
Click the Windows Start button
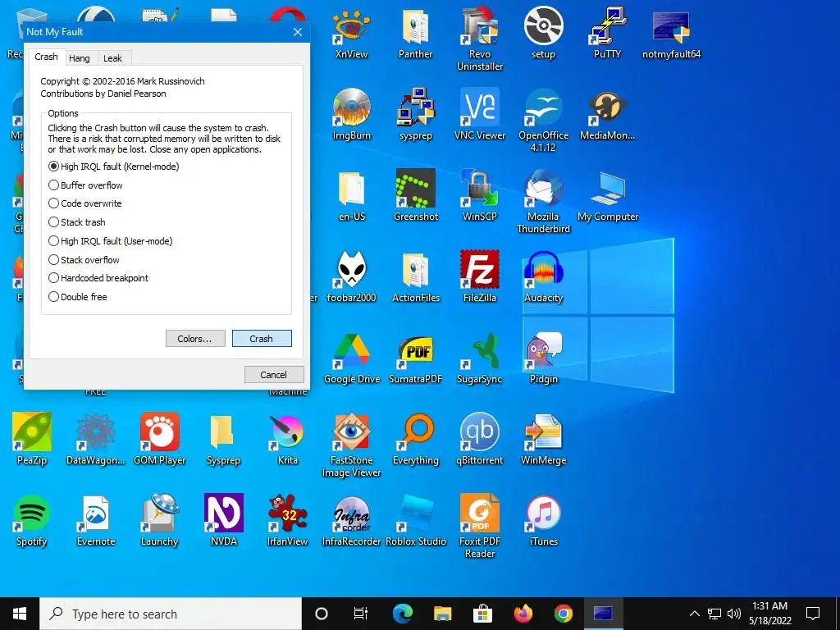(20, 614)
